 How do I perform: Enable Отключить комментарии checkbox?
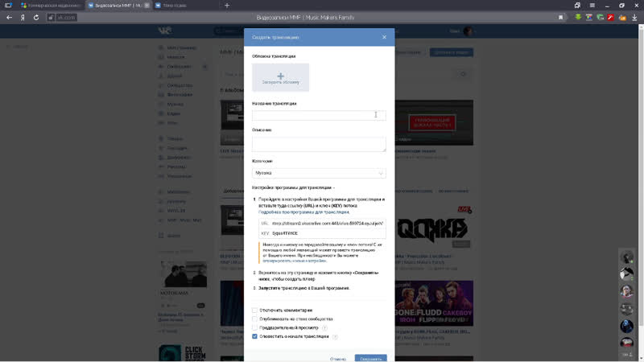click(x=255, y=310)
